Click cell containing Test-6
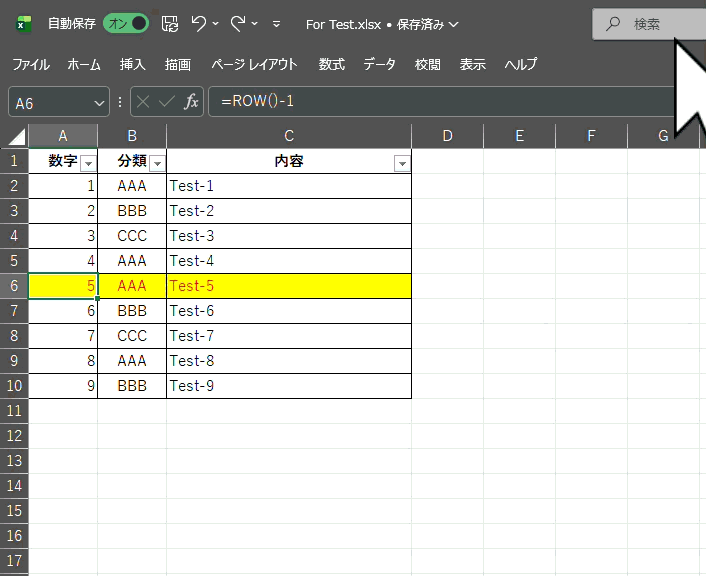This screenshot has height=576, width=706. [x=289, y=311]
